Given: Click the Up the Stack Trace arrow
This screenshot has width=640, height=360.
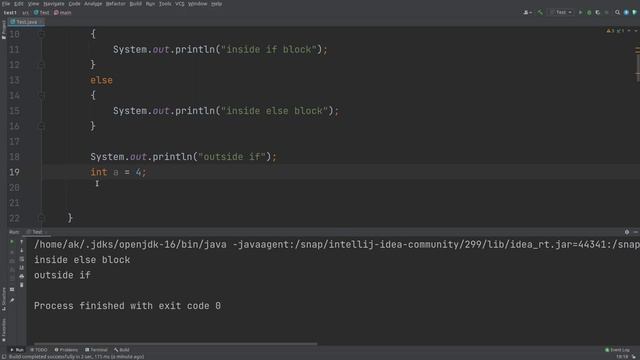Looking at the screenshot, I should 22,242.
